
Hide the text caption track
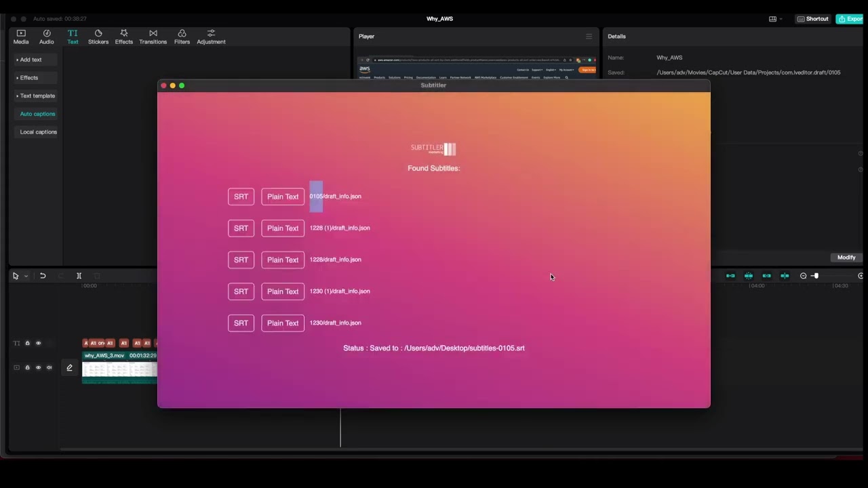tap(38, 343)
